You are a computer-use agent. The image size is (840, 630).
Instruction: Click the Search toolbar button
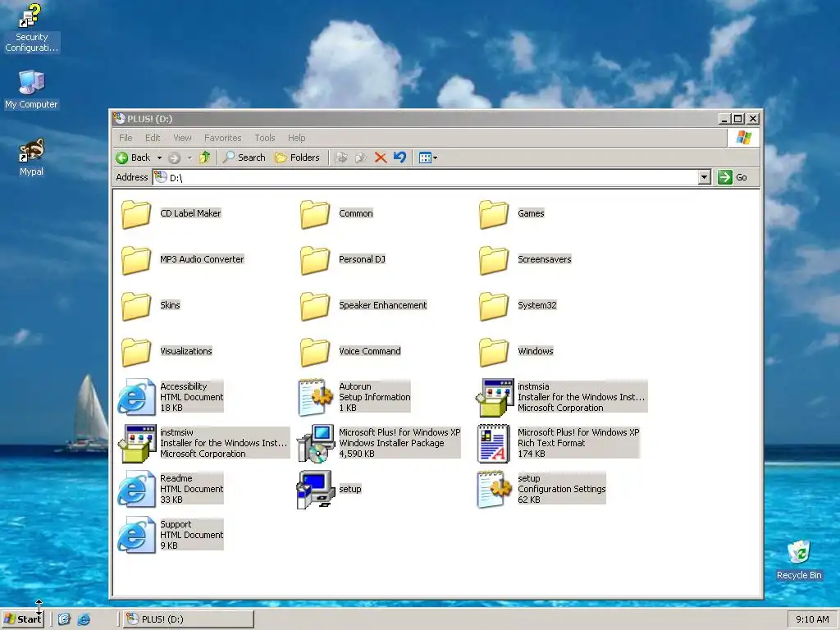pyautogui.click(x=244, y=157)
